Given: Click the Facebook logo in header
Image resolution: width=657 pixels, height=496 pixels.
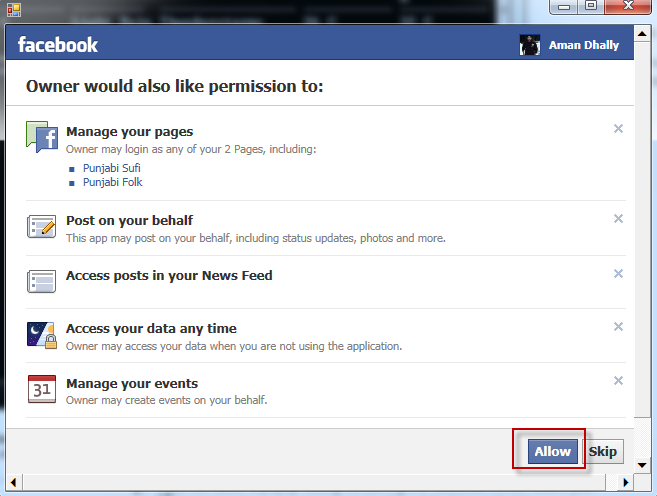Looking at the screenshot, I should click(x=58, y=45).
